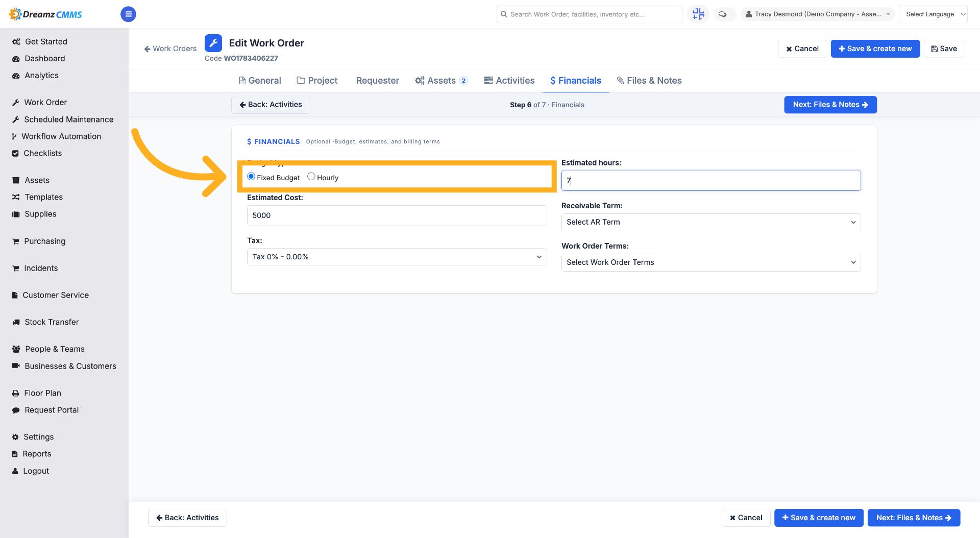Select the Fixed Budget radio button

click(x=251, y=177)
